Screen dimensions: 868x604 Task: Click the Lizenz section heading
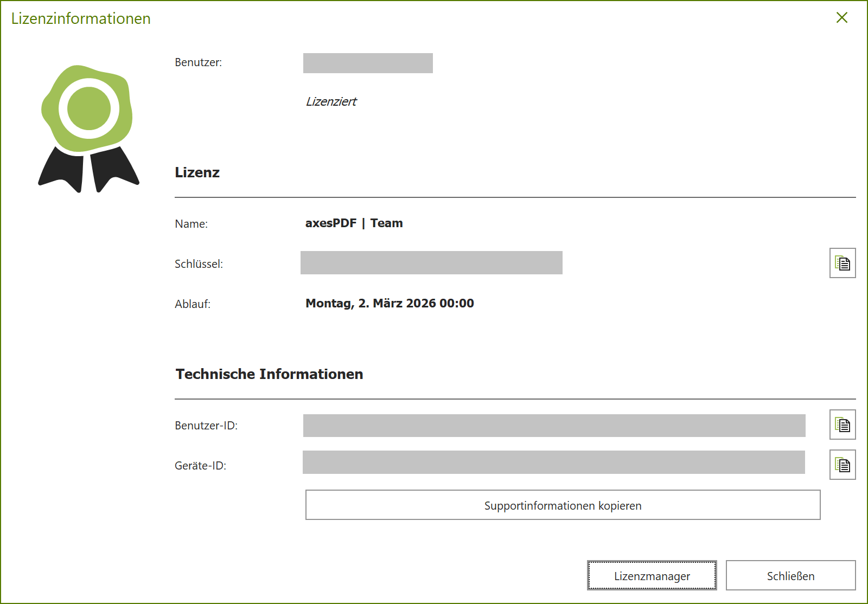point(197,172)
